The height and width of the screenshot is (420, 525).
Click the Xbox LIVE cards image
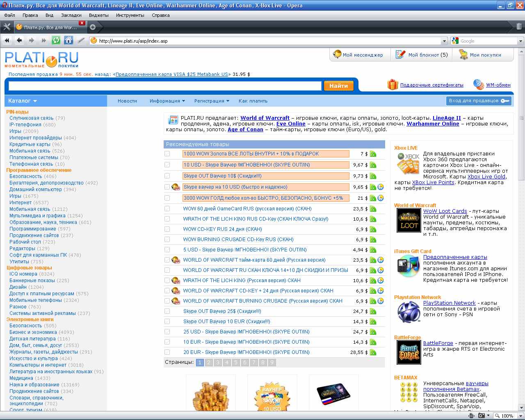[x=408, y=163]
